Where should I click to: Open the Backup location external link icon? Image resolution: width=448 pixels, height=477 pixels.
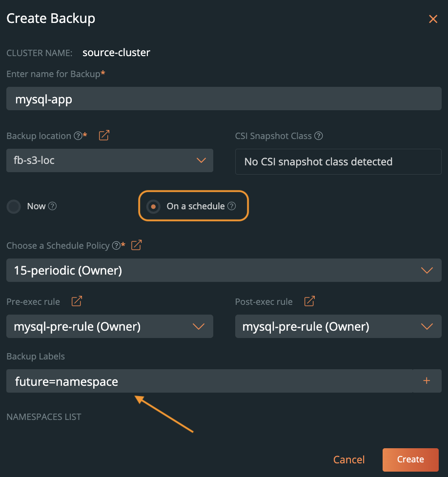104,136
